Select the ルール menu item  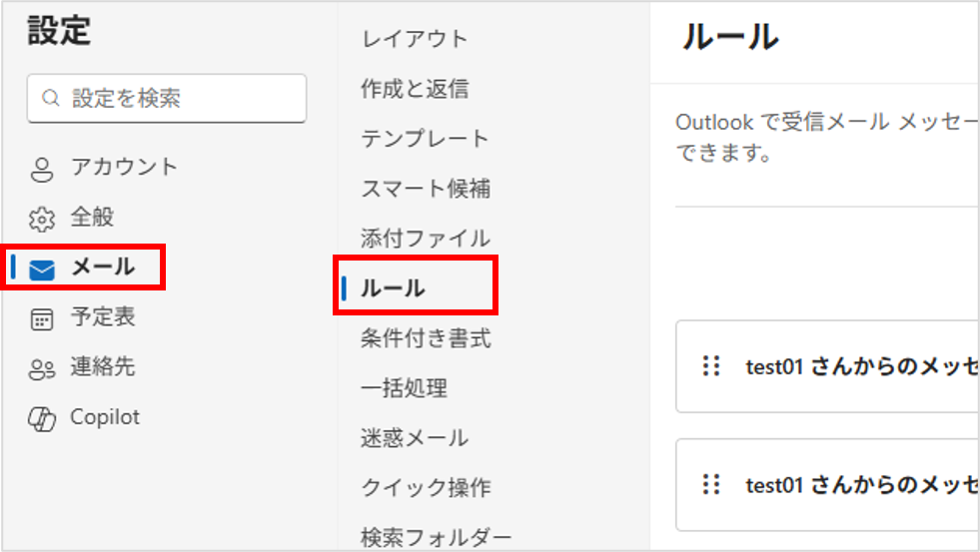click(x=393, y=288)
